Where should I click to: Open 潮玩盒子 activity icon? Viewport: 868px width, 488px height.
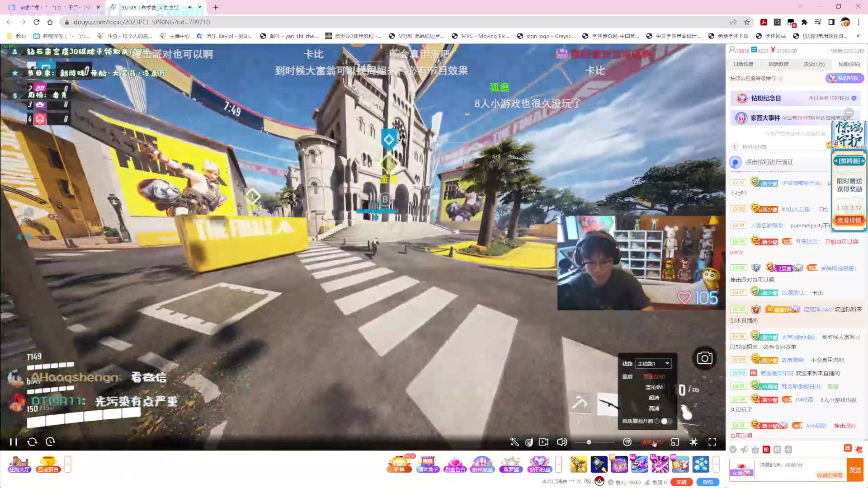[x=428, y=464]
